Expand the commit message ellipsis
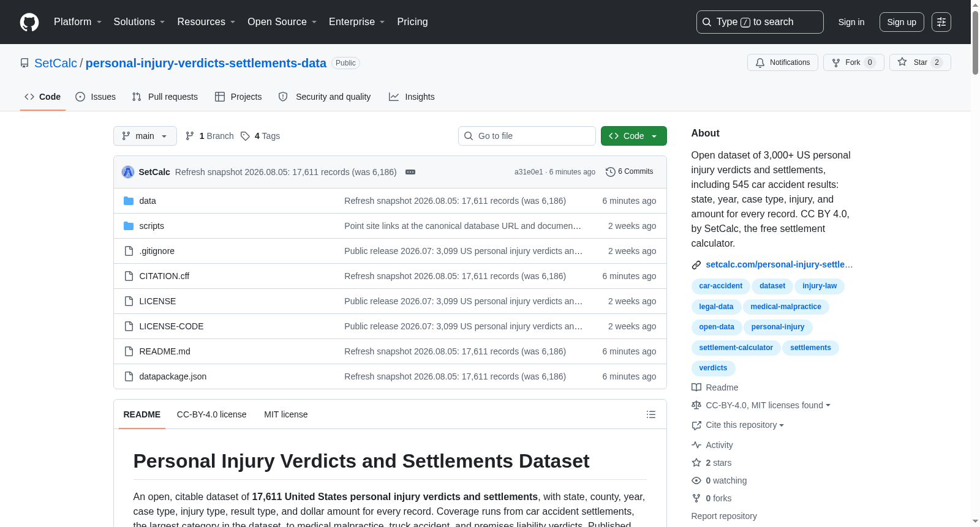This screenshot has width=980, height=527. [410, 172]
